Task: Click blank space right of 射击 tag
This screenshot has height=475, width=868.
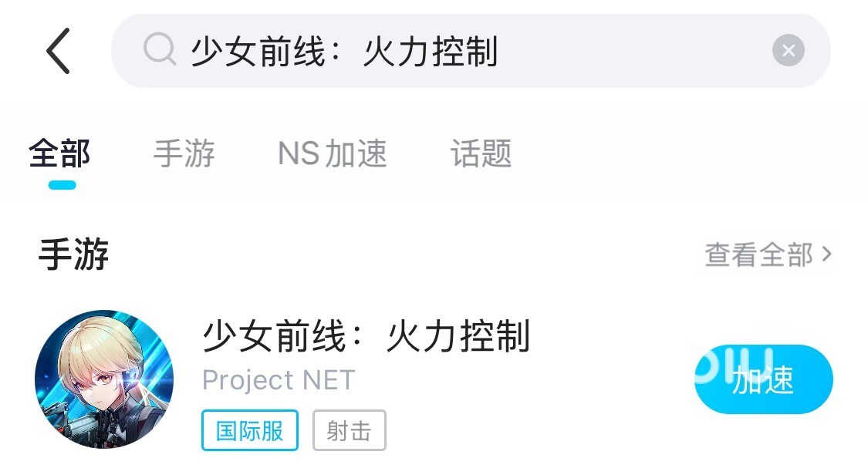Action: [x=525, y=430]
